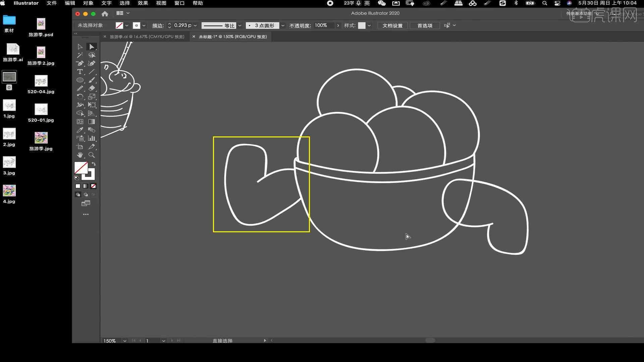The image size is (644, 362).
Task: Click the 文档设置 button
Action: coord(392,25)
